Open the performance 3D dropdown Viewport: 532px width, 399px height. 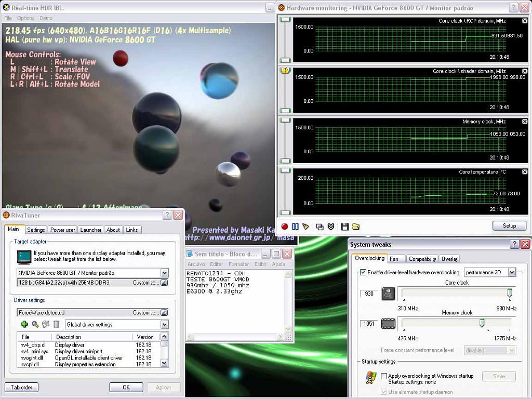(x=512, y=272)
